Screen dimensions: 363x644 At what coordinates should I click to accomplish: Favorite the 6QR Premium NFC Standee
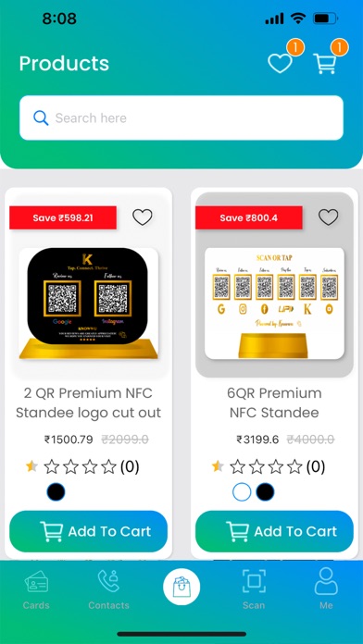coord(329,217)
